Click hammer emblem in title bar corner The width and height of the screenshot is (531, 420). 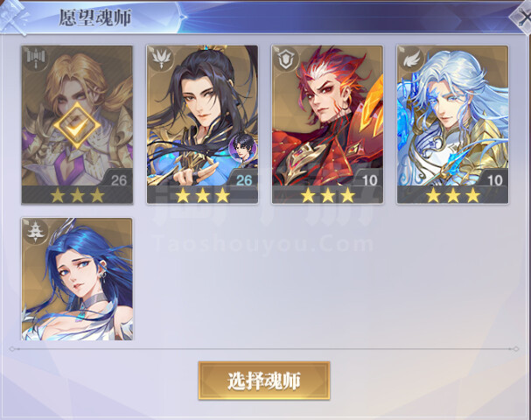13,17
